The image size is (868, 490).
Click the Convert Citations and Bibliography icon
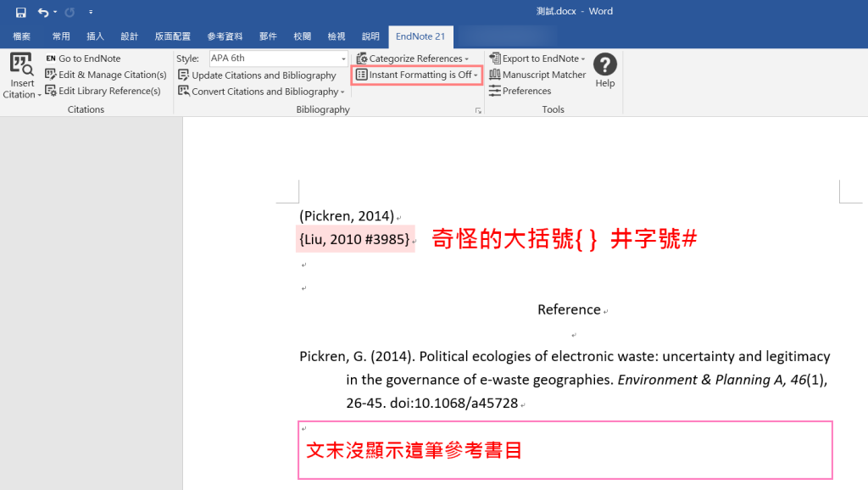coord(184,91)
